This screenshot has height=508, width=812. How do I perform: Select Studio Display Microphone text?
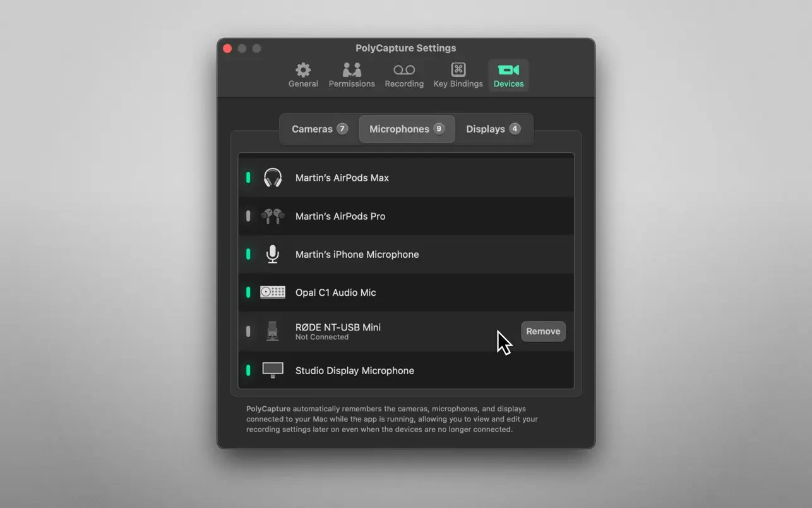point(355,370)
